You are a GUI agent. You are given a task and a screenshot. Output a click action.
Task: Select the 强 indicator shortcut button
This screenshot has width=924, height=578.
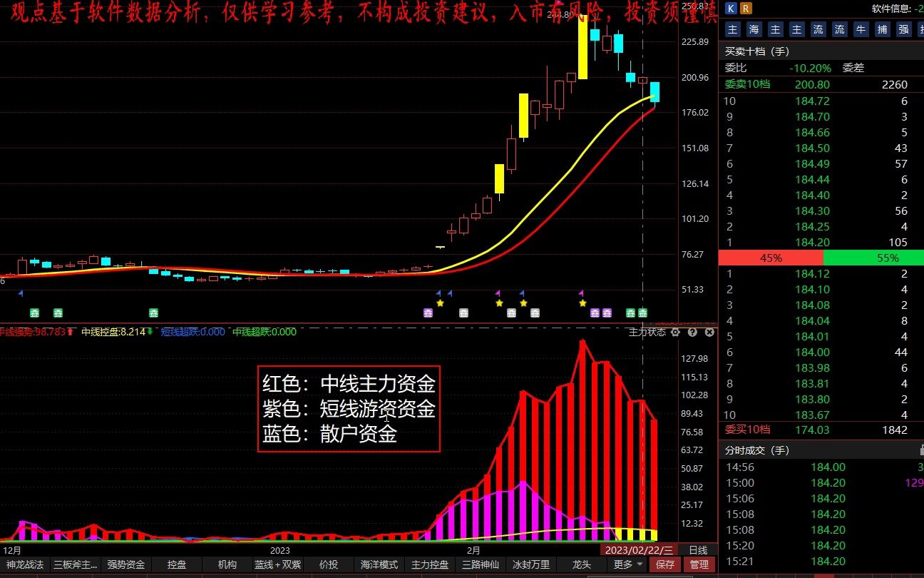coord(904,29)
